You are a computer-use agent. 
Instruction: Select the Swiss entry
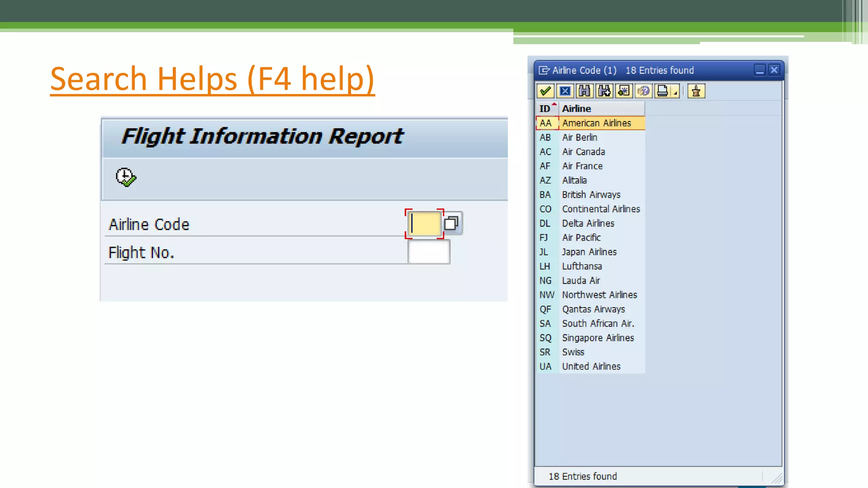(x=590, y=352)
